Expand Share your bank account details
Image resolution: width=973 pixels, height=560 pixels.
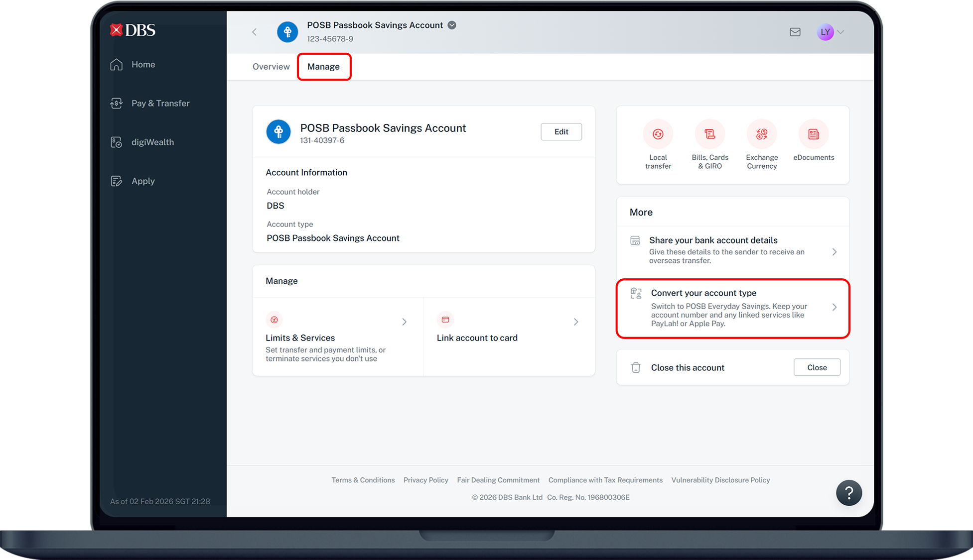click(x=834, y=252)
